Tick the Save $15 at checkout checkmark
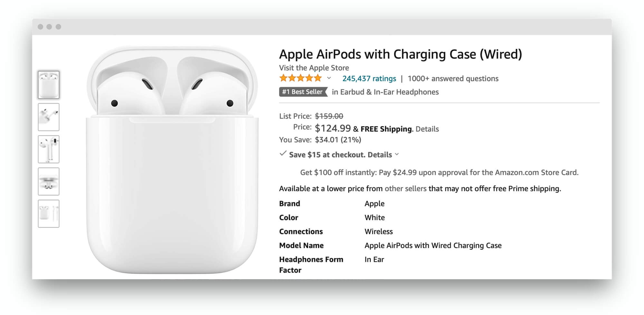Viewport: 644px width, 315px height. pyautogui.click(x=283, y=154)
